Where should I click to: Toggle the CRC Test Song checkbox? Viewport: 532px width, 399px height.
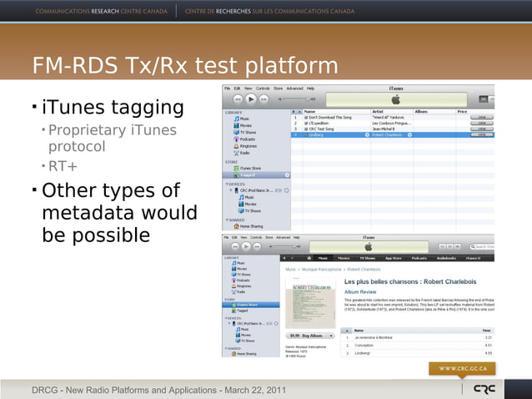click(305, 129)
